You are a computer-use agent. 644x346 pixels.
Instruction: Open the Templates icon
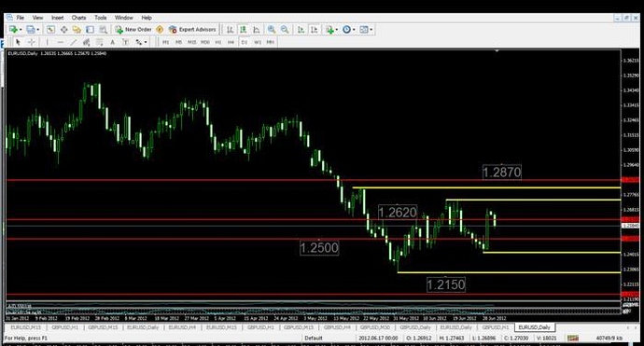click(363, 30)
